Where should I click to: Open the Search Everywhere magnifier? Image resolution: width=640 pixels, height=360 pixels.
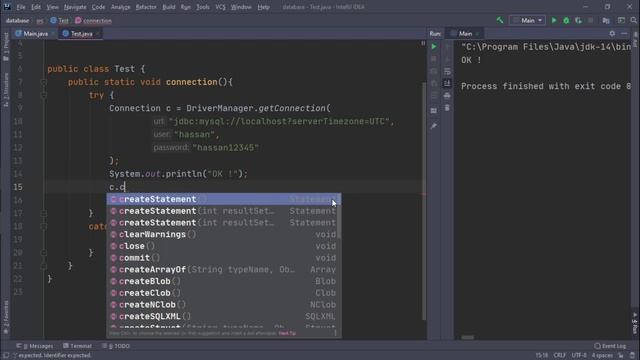click(x=633, y=20)
